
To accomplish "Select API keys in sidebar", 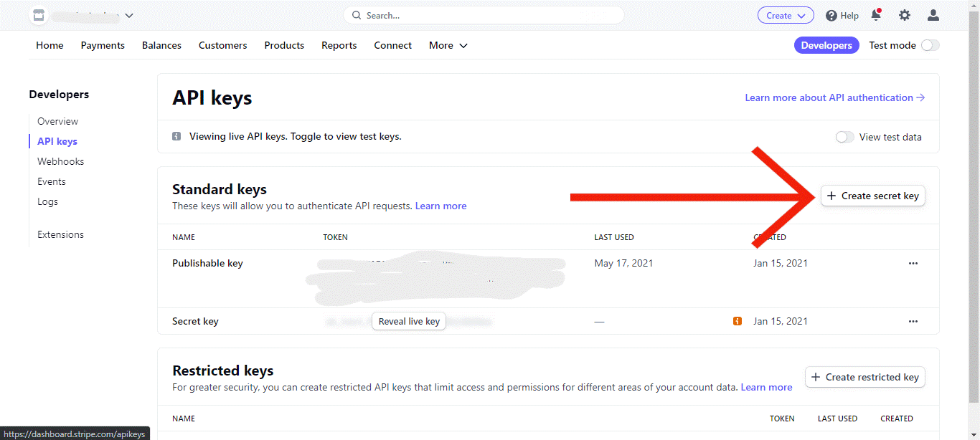I will coord(57,141).
